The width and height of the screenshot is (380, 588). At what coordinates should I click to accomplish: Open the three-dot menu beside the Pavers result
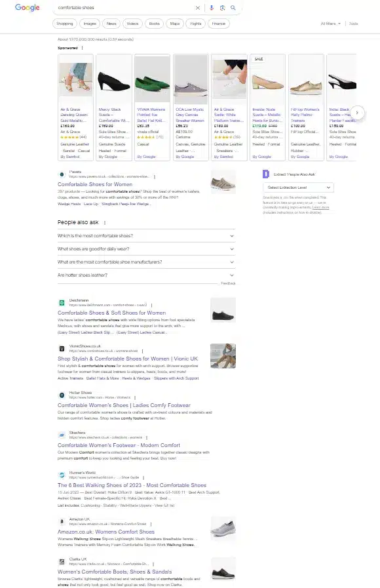[x=155, y=176]
